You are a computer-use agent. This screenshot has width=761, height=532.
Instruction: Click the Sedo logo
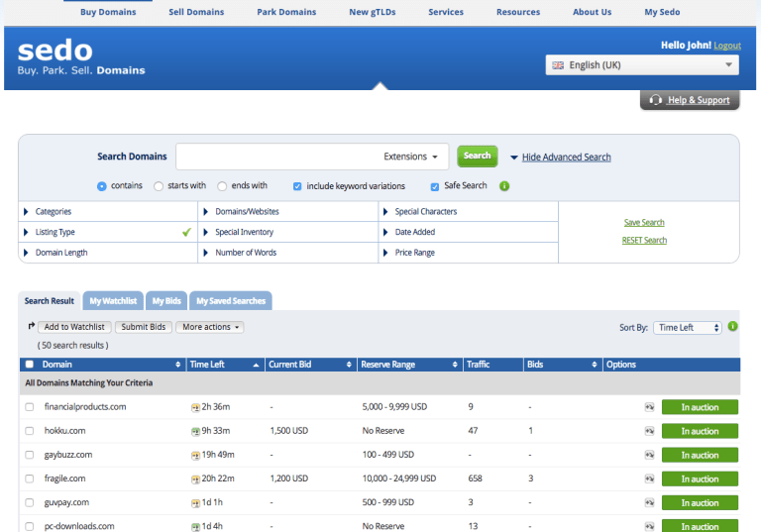[x=81, y=56]
